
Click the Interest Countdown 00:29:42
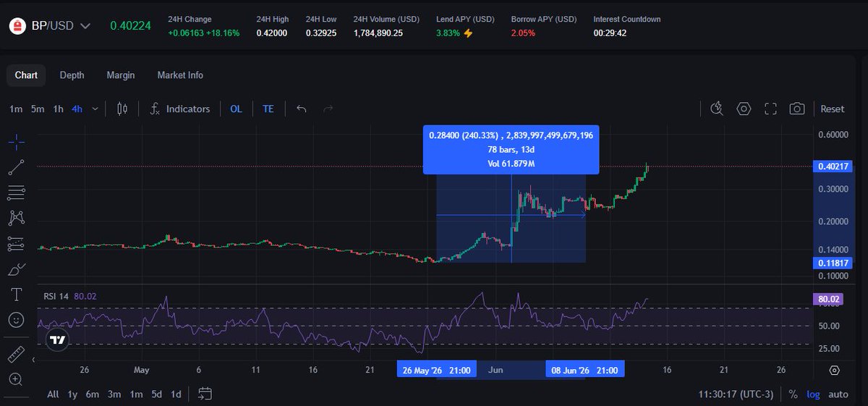[611, 33]
